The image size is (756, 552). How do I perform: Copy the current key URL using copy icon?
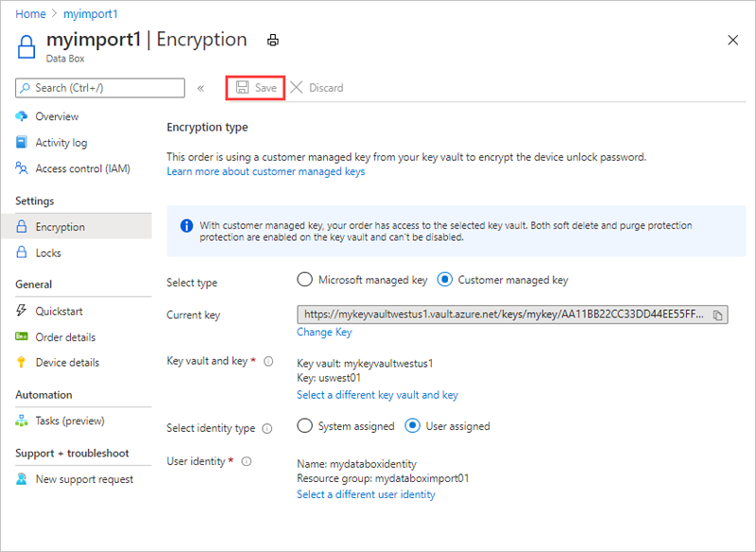[x=717, y=316]
